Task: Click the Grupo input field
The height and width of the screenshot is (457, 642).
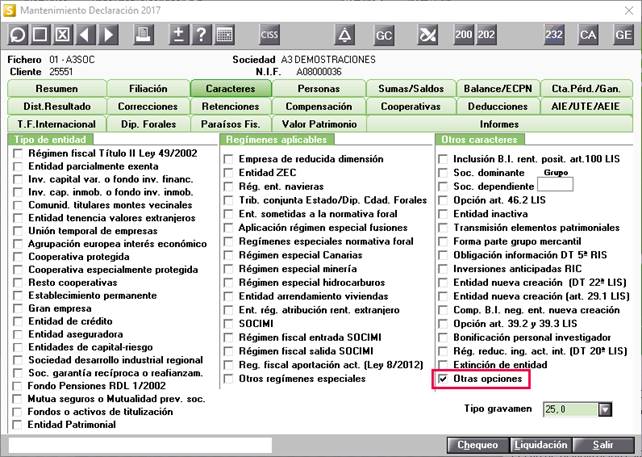Action: pyautogui.click(x=555, y=184)
